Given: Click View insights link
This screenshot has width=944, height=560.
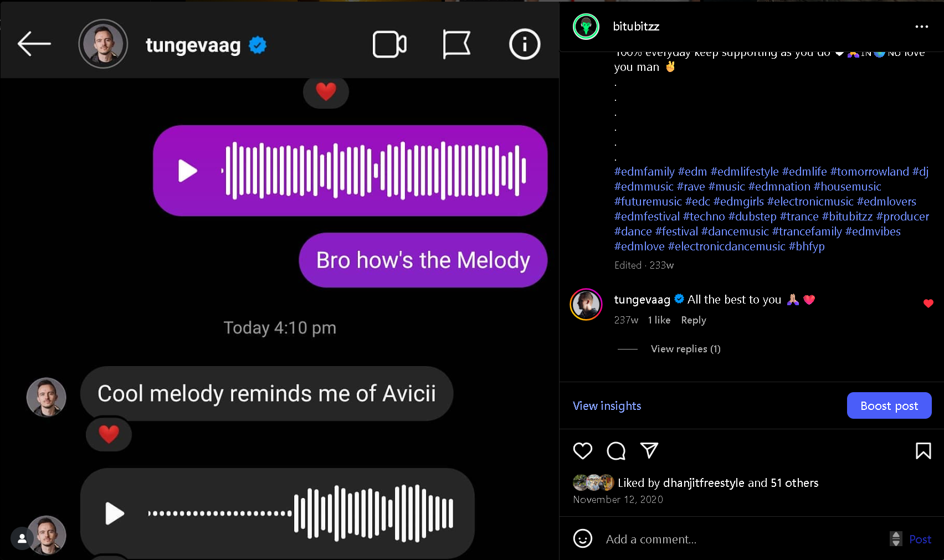Looking at the screenshot, I should (x=607, y=406).
